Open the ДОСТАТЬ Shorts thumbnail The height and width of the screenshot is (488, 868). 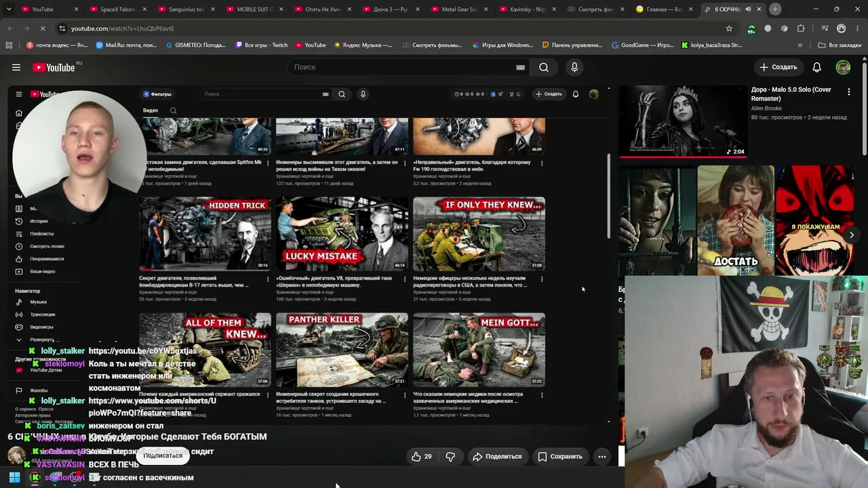click(x=736, y=221)
